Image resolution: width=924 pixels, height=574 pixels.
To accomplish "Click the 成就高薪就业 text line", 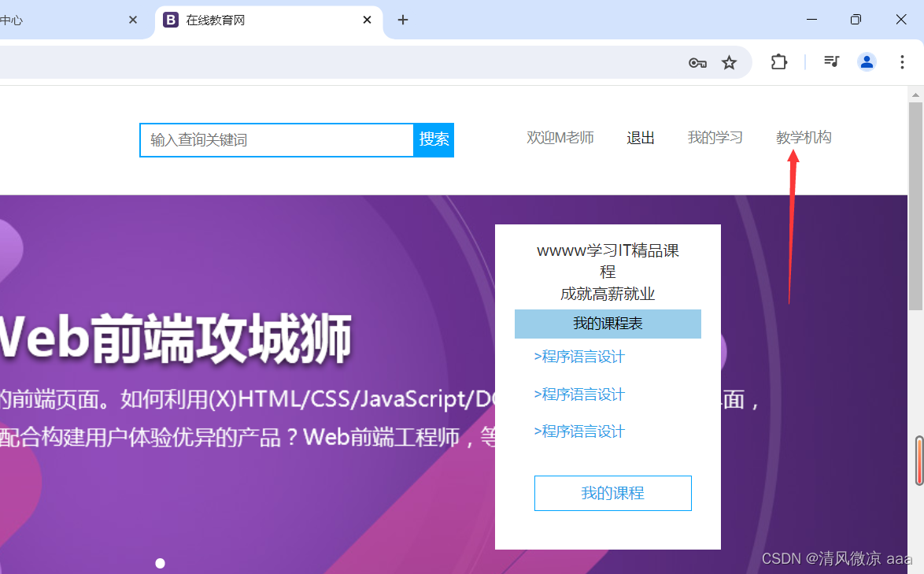I will click(608, 294).
